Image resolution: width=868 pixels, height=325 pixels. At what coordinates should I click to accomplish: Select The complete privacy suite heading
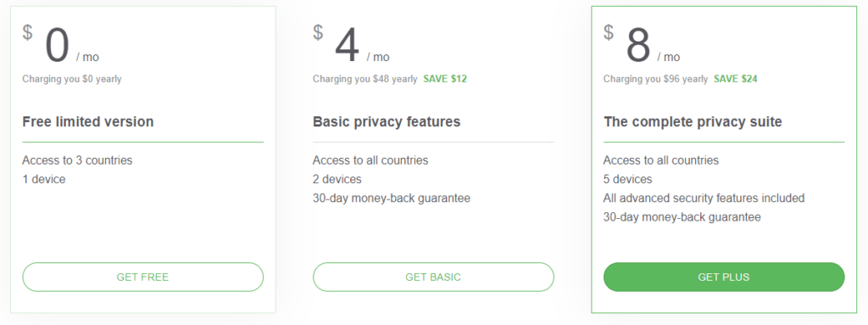pos(693,121)
